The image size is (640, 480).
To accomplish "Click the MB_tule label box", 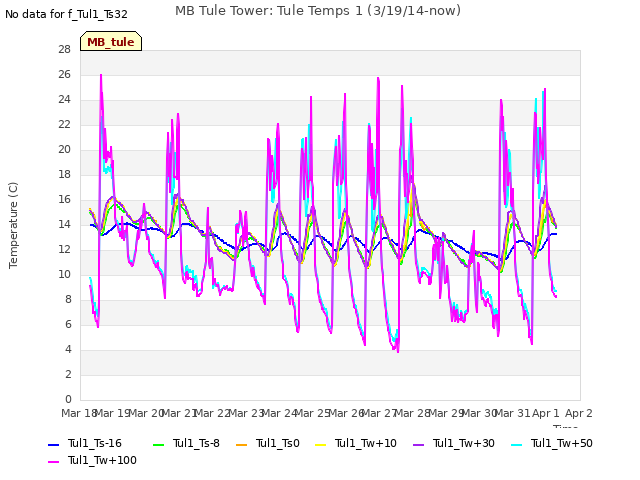I will [x=111, y=41].
